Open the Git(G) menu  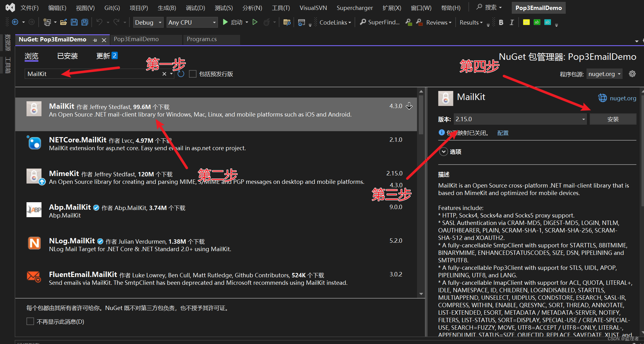click(112, 8)
